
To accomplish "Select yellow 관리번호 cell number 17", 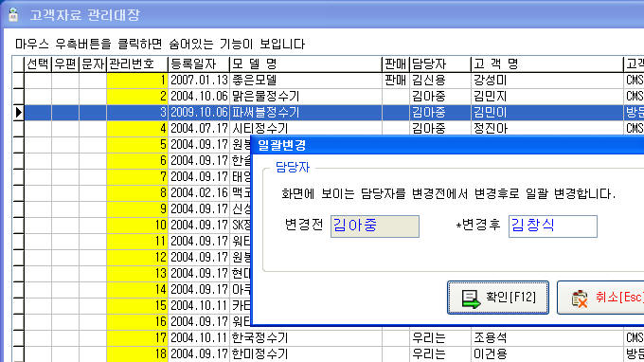I will (137, 337).
